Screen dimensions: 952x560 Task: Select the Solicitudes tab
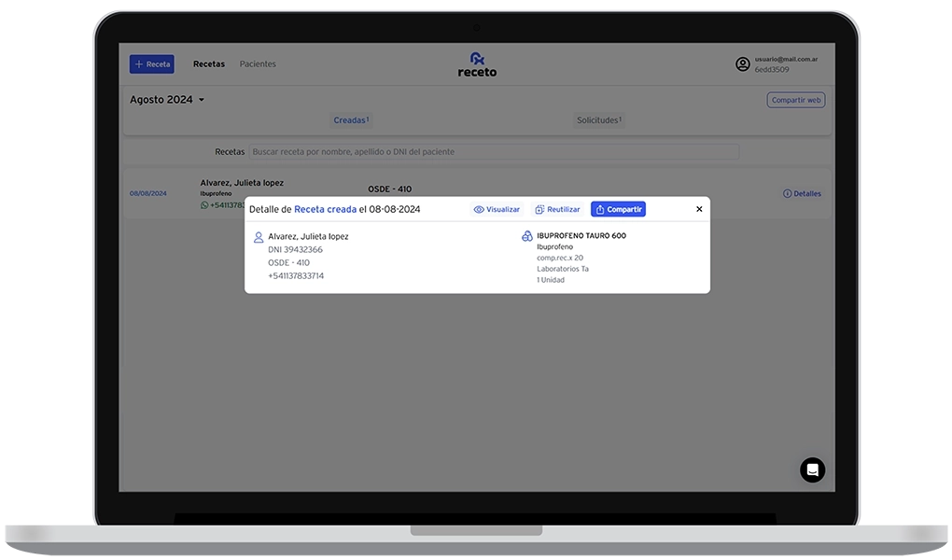click(x=598, y=120)
